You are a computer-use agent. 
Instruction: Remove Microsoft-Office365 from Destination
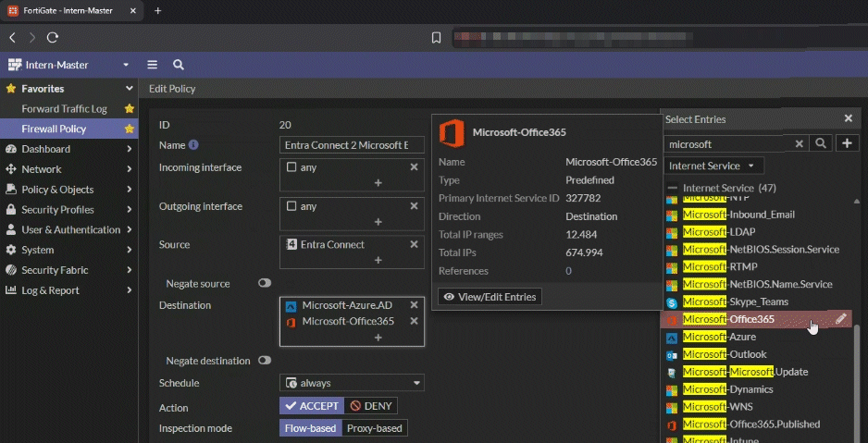coord(414,321)
